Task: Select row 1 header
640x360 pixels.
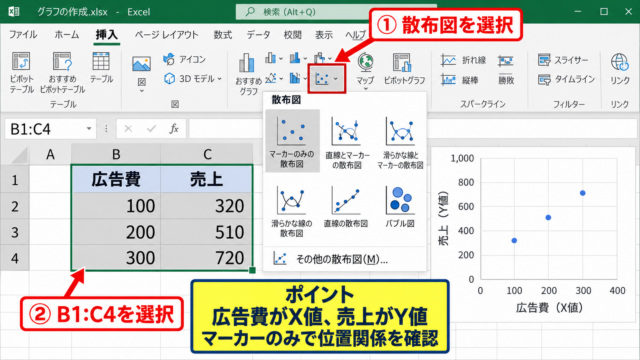Action: tap(15, 180)
